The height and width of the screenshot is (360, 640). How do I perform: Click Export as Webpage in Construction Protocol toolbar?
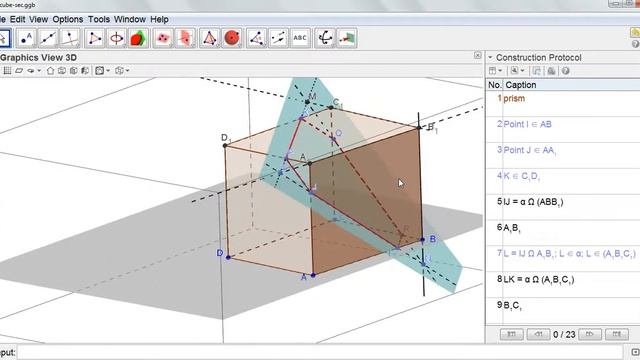(x=536, y=71)
